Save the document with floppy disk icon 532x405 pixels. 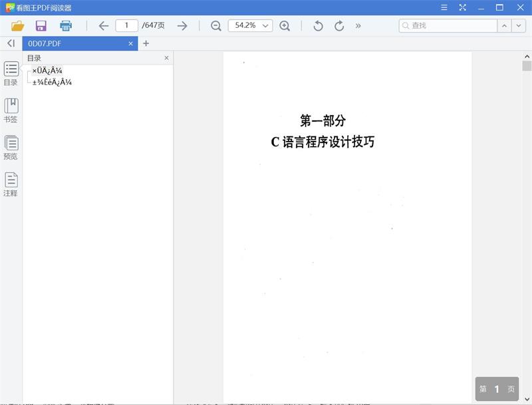[x=41, y=26]
